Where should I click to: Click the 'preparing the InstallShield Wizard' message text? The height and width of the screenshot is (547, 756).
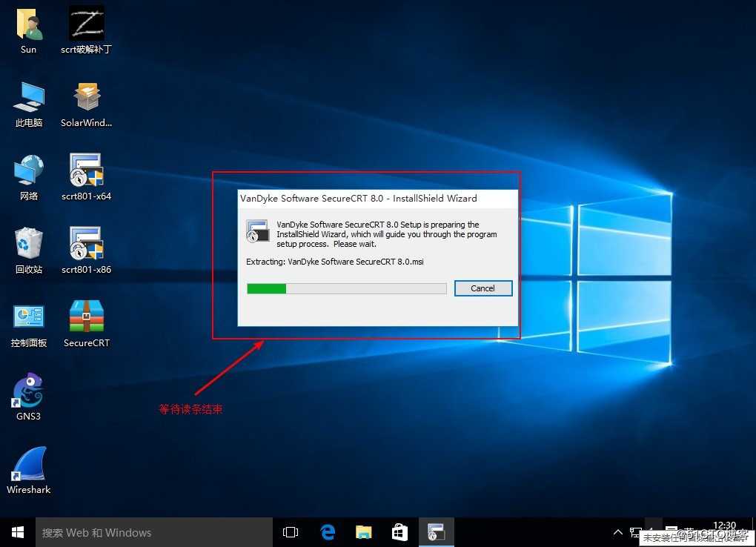pyautogui.click(x=387, y=234)
